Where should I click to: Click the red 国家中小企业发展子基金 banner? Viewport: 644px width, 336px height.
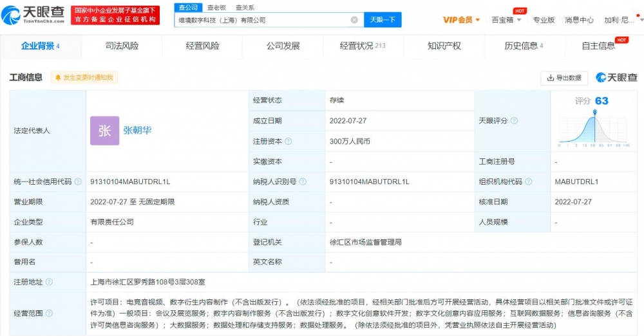click(x=115, y=15)
